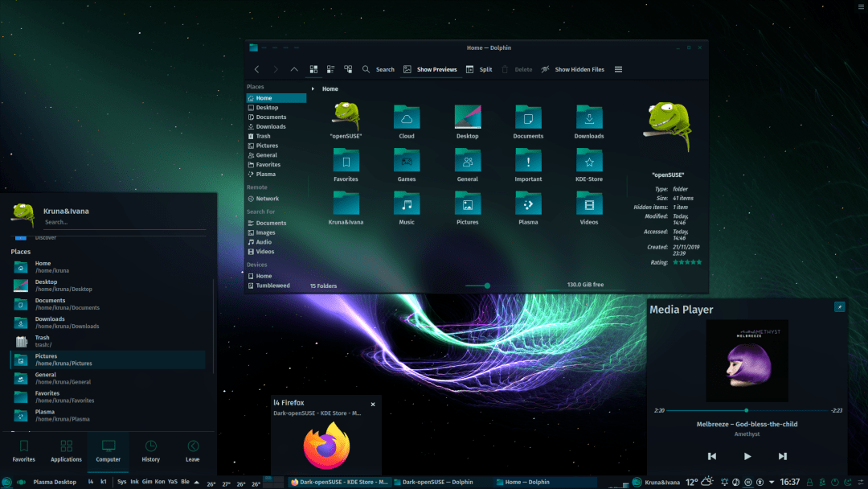Open Search in Dolphin toolbar
Viewport: 868px width, 489px height.
click(378, 69)
